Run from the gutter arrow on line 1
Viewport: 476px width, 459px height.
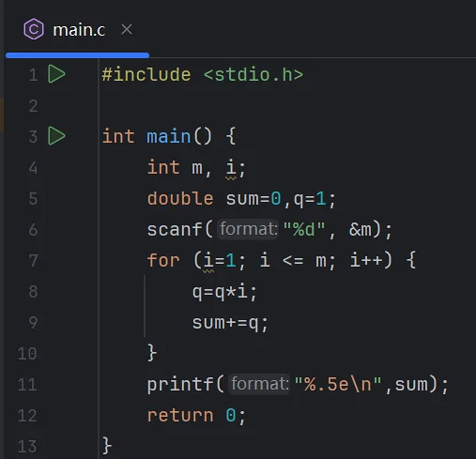56,74
